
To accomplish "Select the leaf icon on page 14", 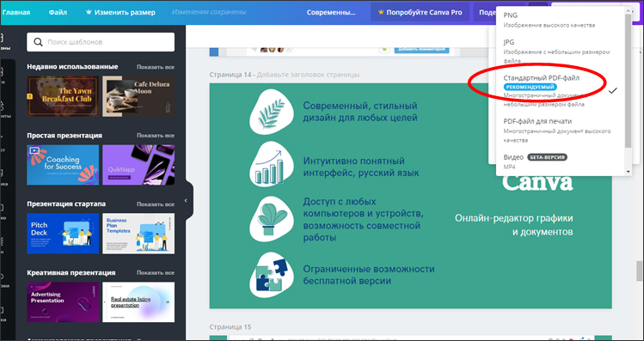I will click(271, 112).
